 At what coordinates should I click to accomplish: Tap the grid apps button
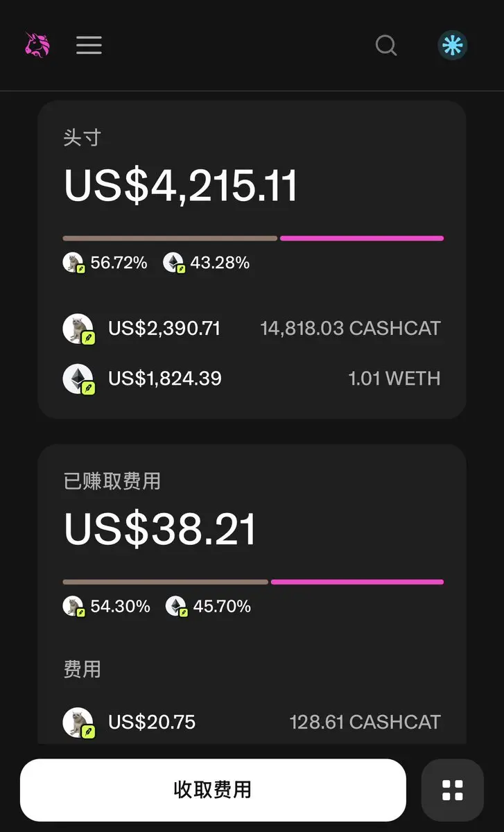(x=453, y=790)
